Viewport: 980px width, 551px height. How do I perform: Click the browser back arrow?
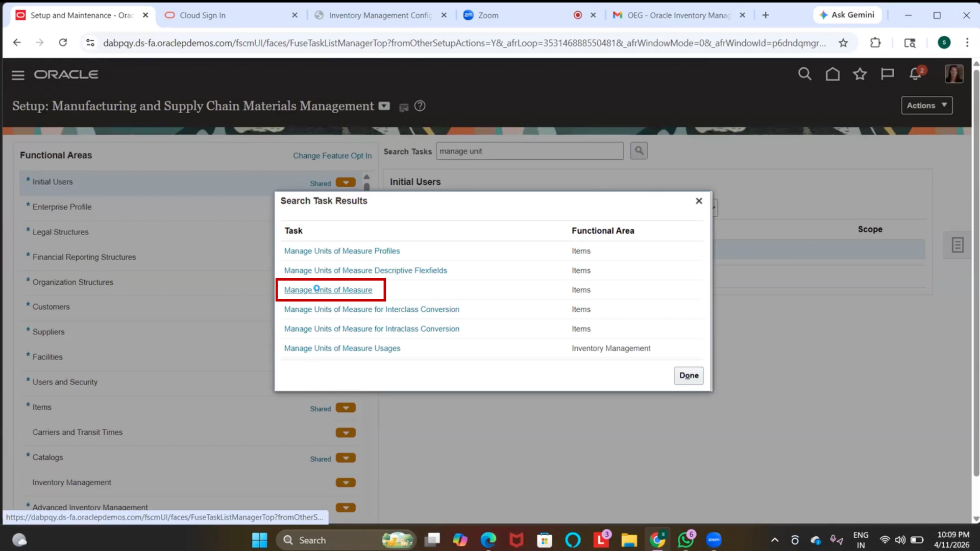tap(17, 43)
